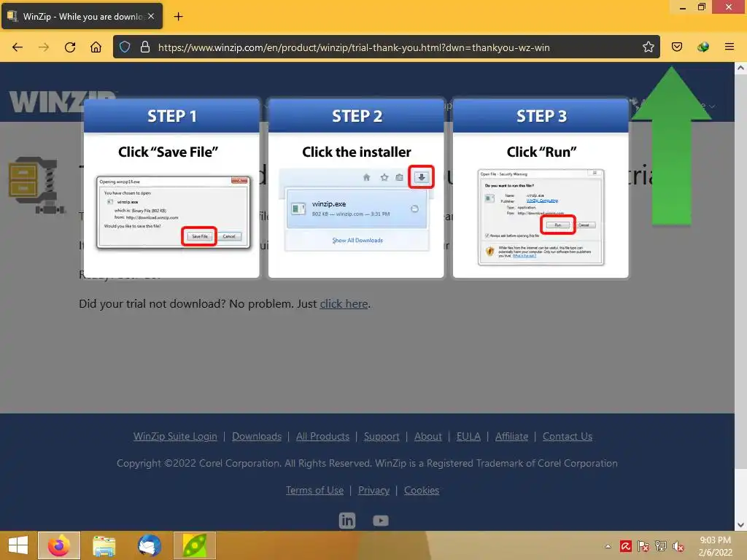This screenshot has height=560, width=747.
Task: Open Action Center flag icon
Action: pyautogui.click(x=643, y=546)
